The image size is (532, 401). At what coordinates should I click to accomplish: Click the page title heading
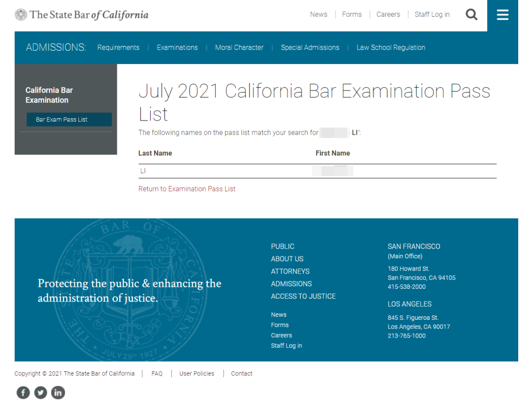[x=314, y=102]
